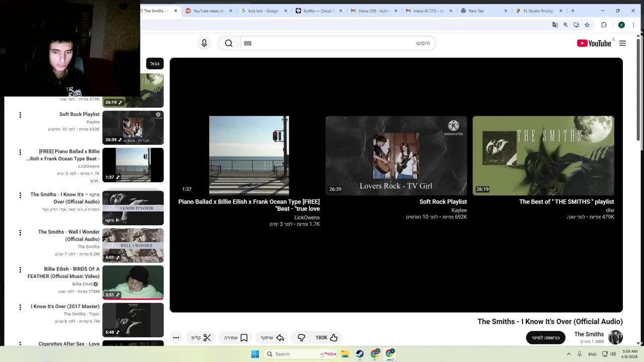Click 'The Best of THE SMITHS playlist' endscreen title

click(x=567, y=202)
